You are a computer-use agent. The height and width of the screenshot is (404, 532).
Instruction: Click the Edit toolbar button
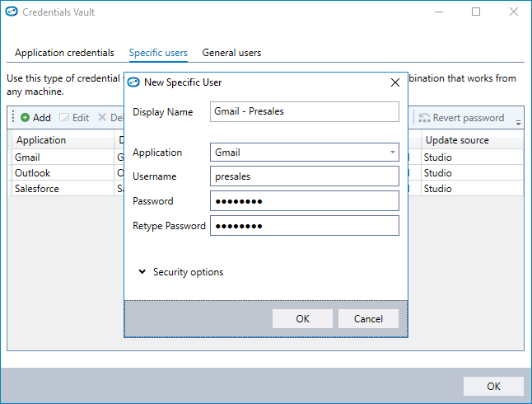[74, 118]
